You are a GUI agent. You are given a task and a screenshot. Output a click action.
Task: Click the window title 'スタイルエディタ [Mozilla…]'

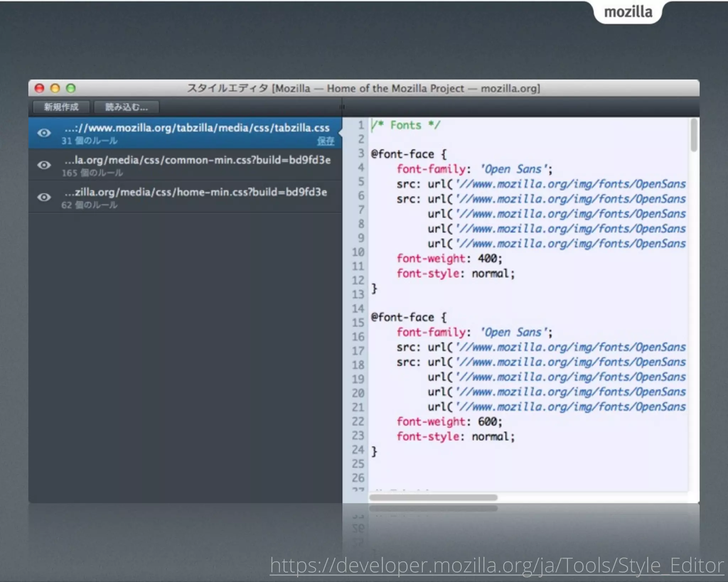364,88
